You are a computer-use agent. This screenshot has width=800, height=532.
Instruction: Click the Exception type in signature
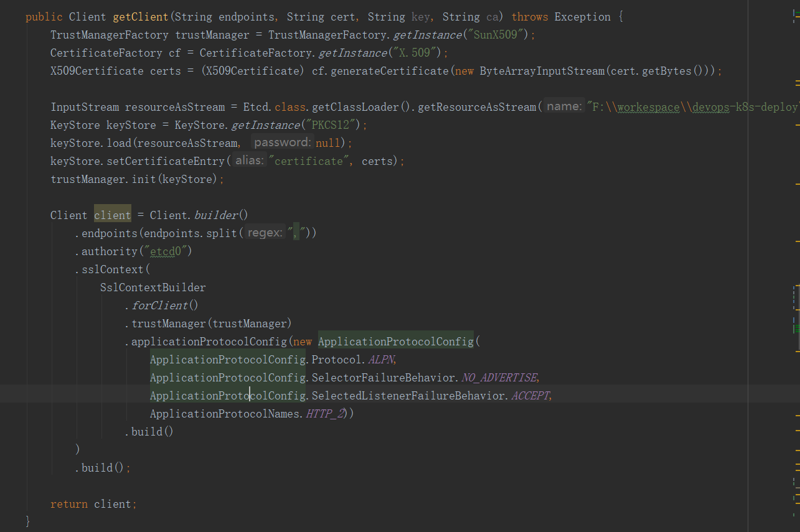(583, 17)
